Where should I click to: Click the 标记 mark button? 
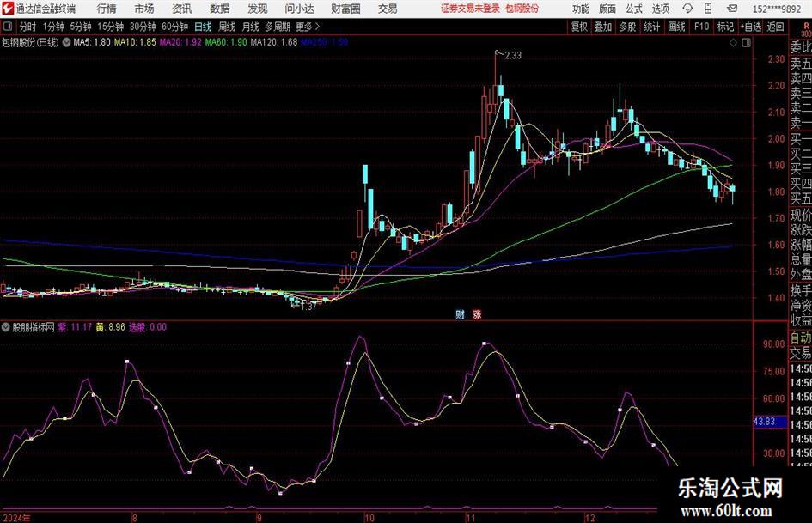point(725,27)
